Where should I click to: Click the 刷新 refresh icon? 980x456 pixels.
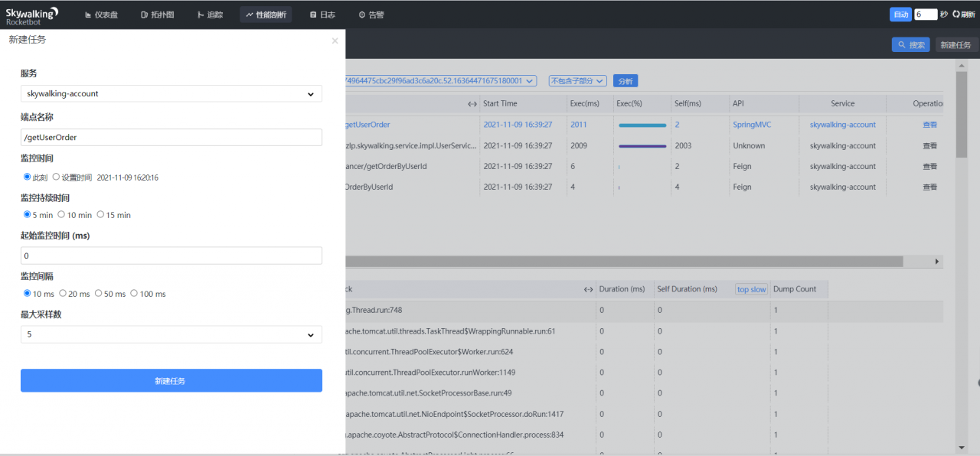click(955, 14)
